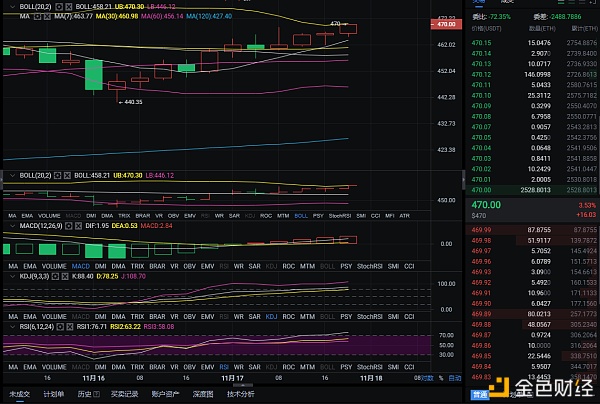600x404 pixels.
Task: Select bid price 469.85 row
Action: 533,356
